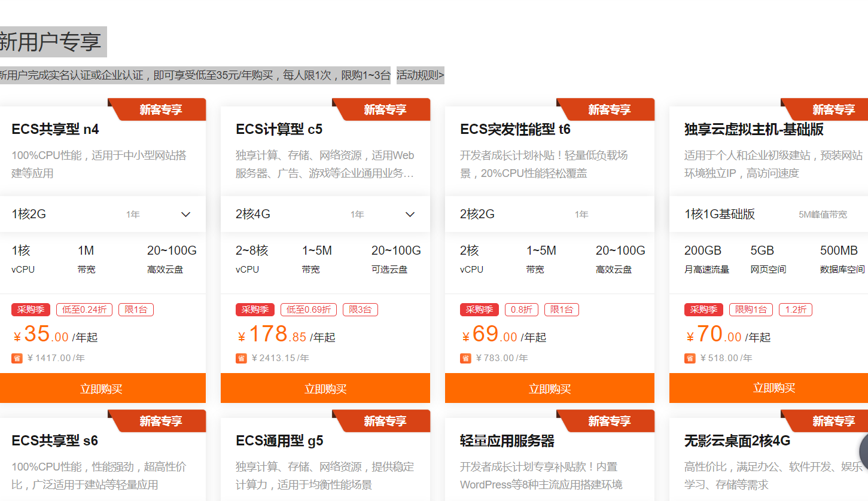Click the ¥70.00 /年起 price
Screen dimensions: 868x501
tap(727, 334)
